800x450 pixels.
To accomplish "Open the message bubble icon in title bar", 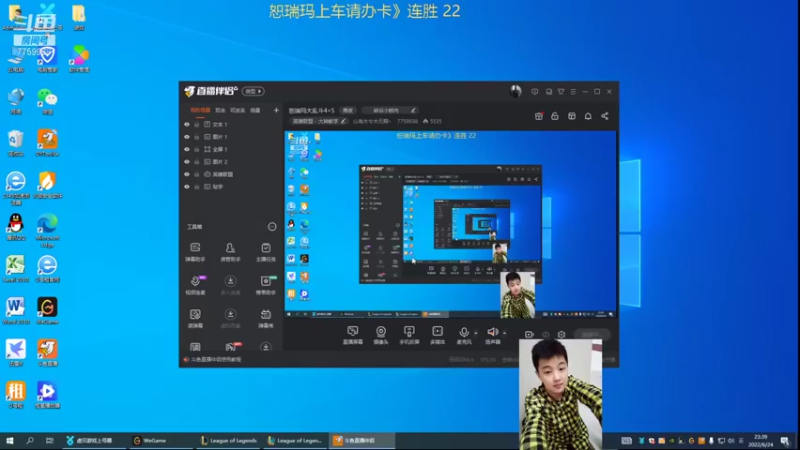I will (x=535, y=92).
